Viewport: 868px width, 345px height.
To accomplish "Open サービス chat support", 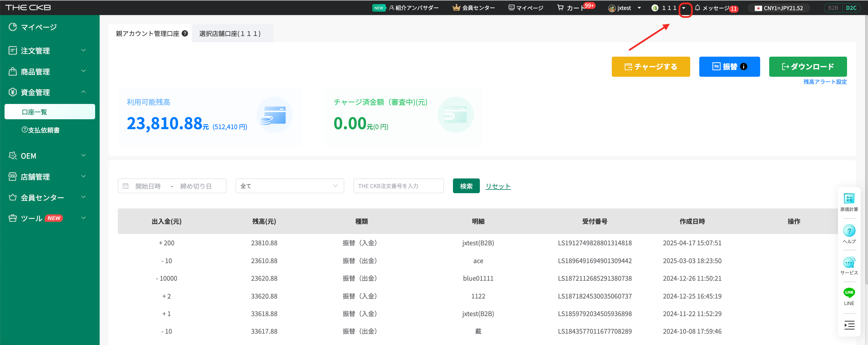I will pos(848,266).
